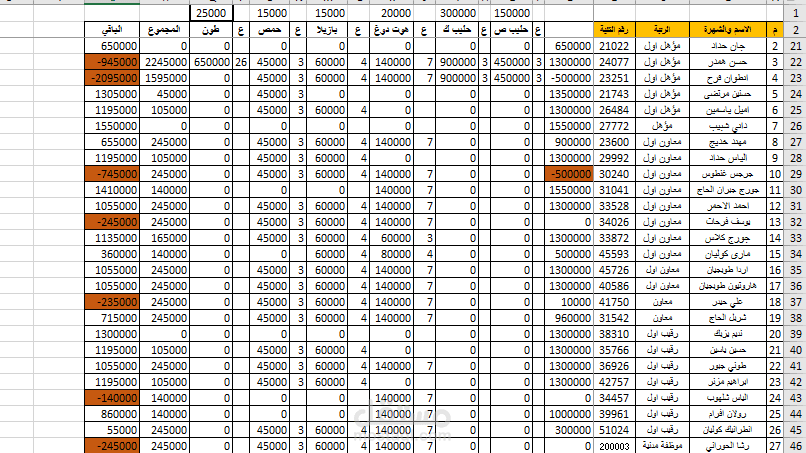Select the حمص header cell

269,30
